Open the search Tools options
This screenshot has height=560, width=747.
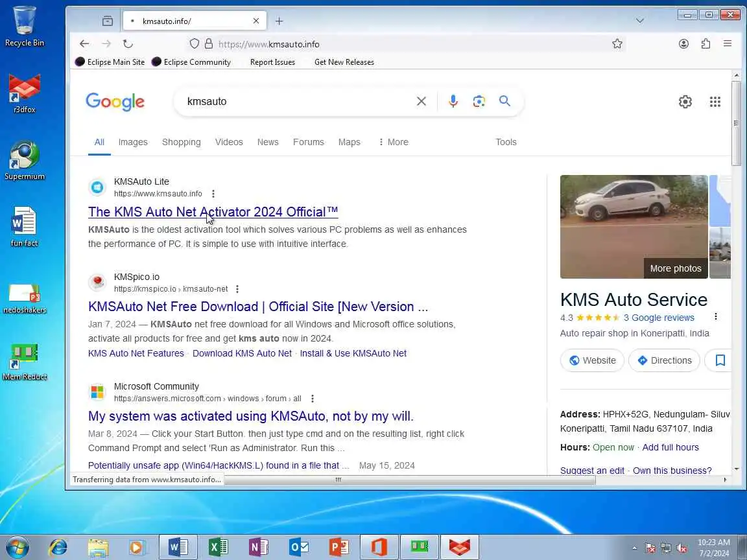[506, 142]
